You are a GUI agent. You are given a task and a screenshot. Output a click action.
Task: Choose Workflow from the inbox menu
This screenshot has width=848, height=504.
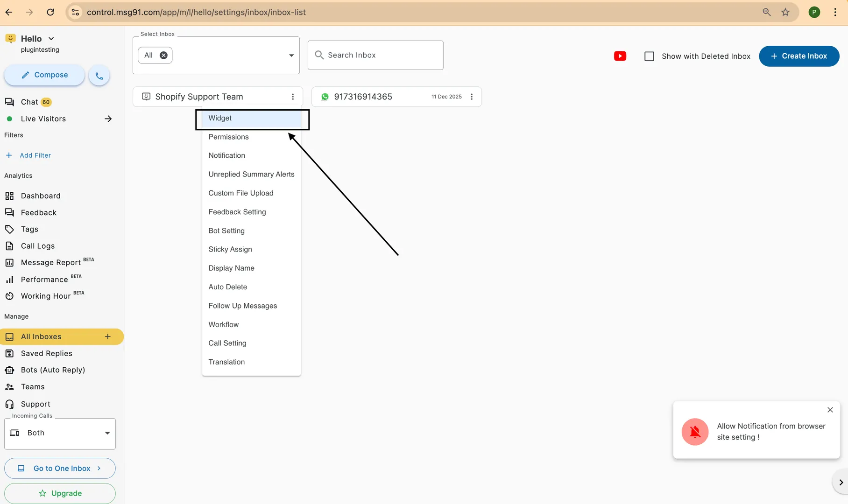coord(251,324)
